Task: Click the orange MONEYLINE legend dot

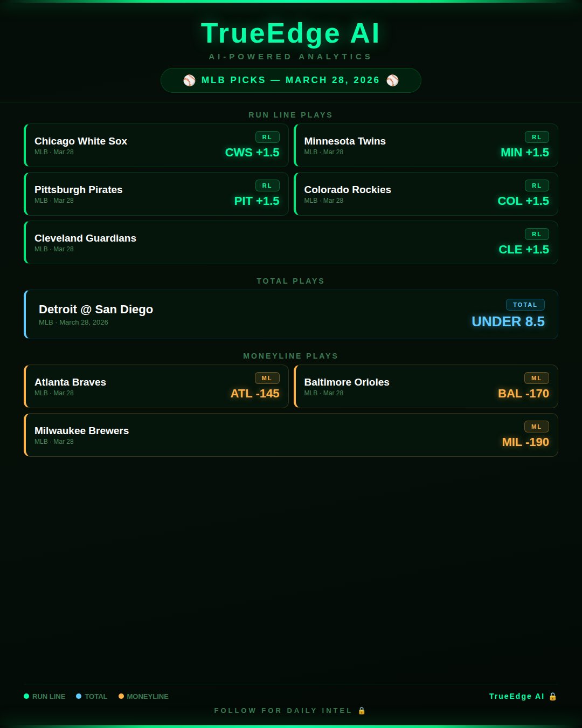Action: click(x=121, y=696)
